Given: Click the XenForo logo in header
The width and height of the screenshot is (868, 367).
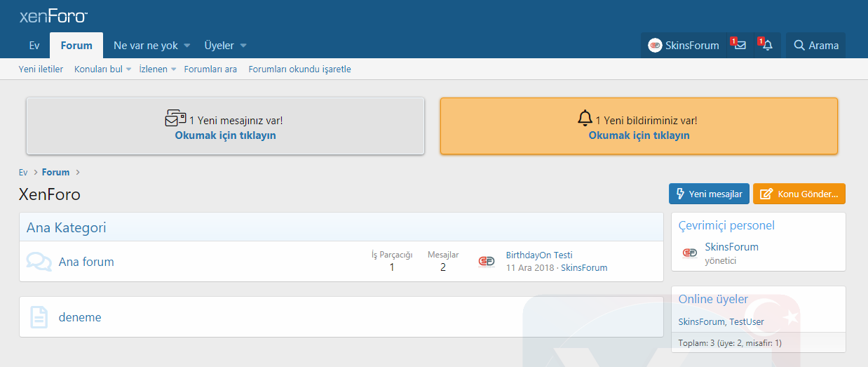Looking at the screenshot, I should [x=53, y=16].
